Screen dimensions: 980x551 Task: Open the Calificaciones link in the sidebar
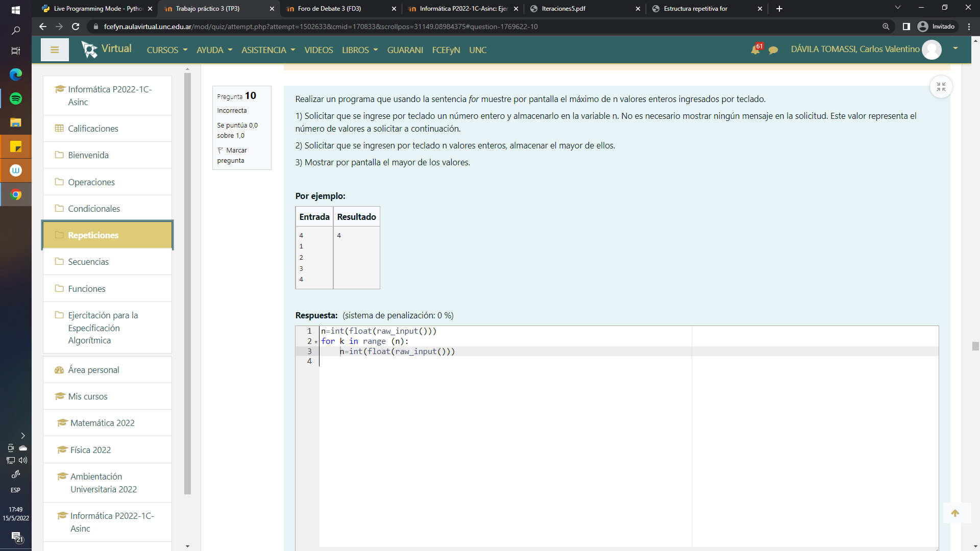click(x=93, y=129)
